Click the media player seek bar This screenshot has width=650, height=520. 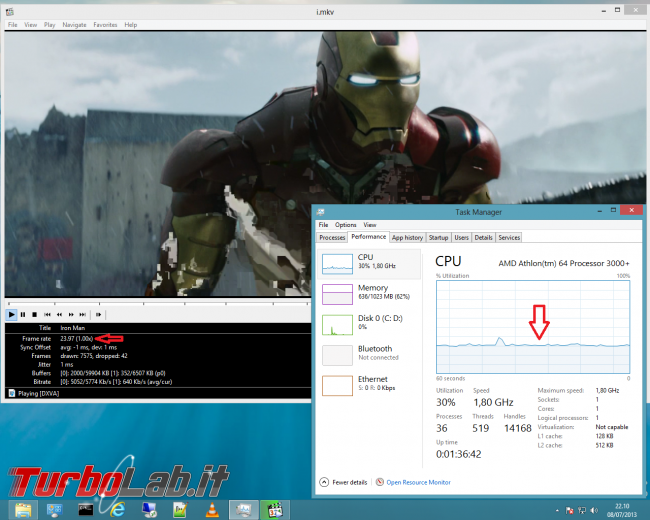159,303
